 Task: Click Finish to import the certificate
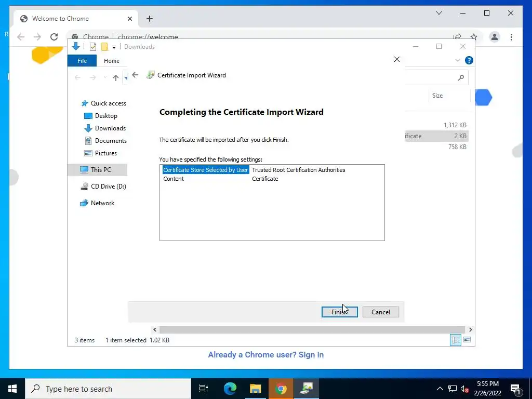point(339,312)
